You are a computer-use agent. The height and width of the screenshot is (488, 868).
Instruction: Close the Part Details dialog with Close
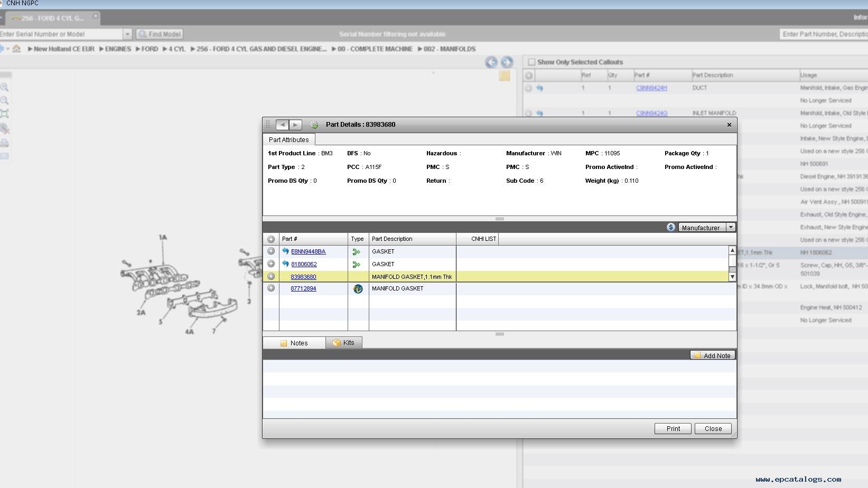[713, 428]
